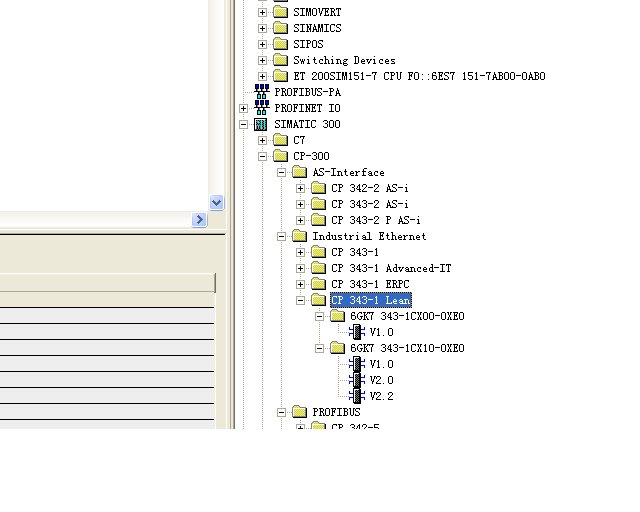
Task: Select the PROFIBUS-PA label
Action: pos(307,92)
